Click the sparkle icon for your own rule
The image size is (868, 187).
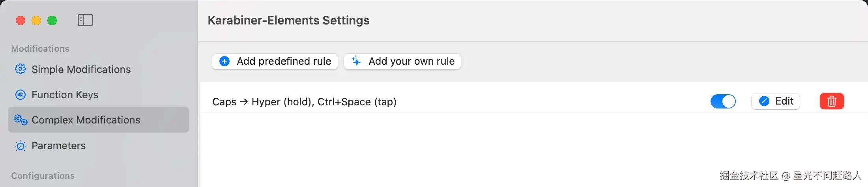[x=356, y=61]
